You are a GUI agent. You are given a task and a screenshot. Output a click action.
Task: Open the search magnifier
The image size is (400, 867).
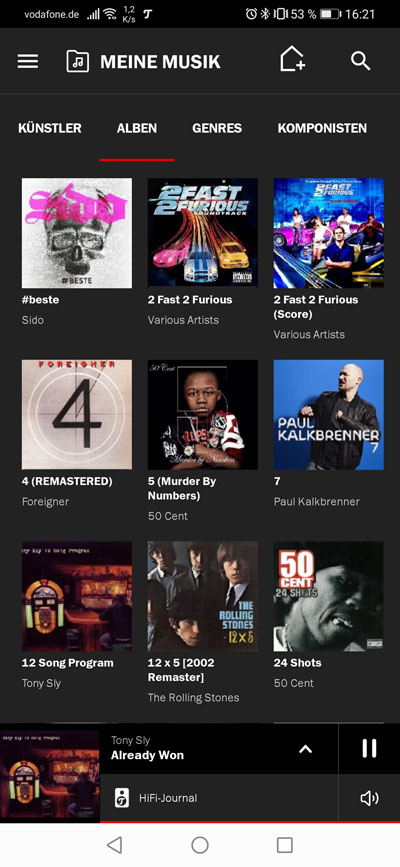361,61
